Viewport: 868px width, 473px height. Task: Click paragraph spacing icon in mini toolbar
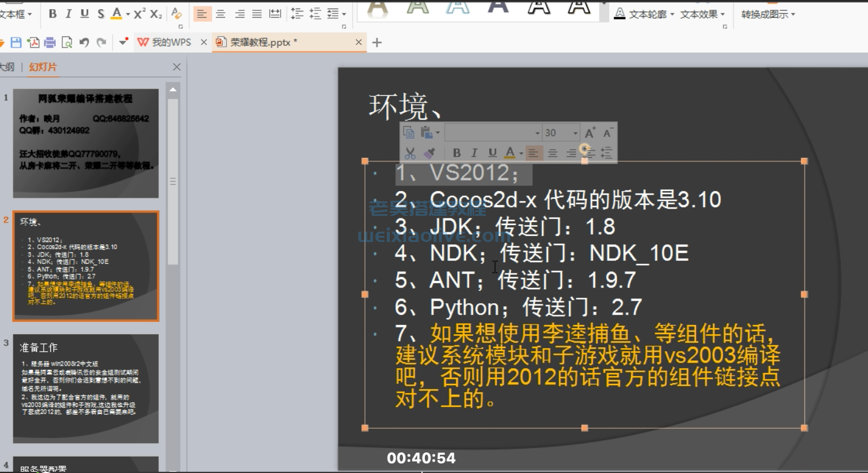606,153
